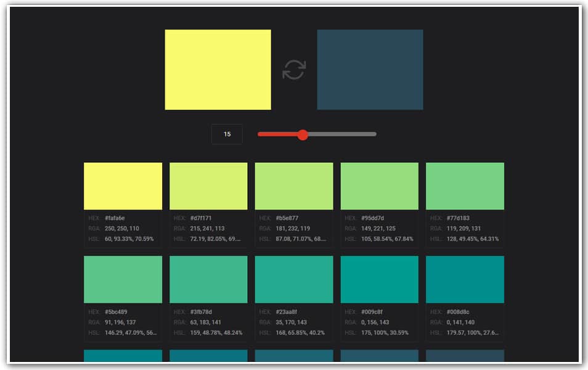Image resolution: width=588 pixels, height=370 pixels.
Task: Click the RGA value 250, 250, 110
Action: [x=121, y=228]
